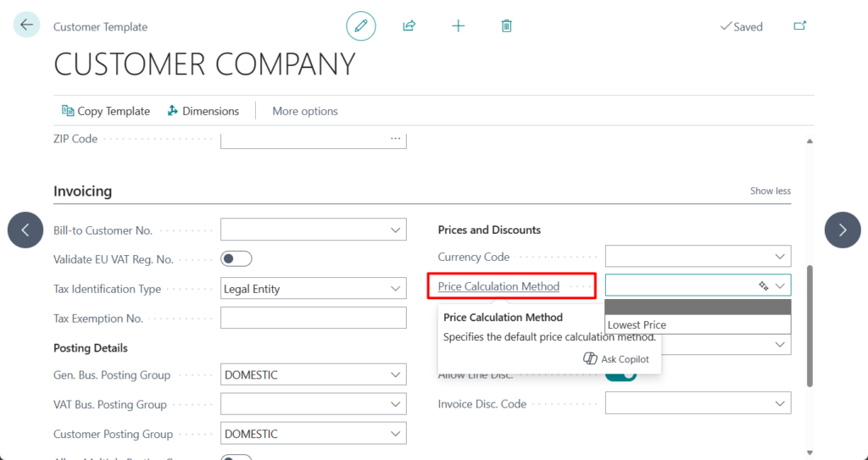Image resolution: width=868 pixels, height=460 pixels.
Task: Click the plus icon to create new
Action: coord(458,26)
